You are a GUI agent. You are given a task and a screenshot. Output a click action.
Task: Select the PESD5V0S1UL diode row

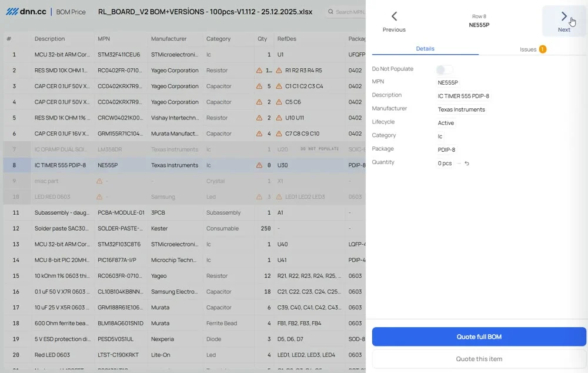click(x=185, y=339)
